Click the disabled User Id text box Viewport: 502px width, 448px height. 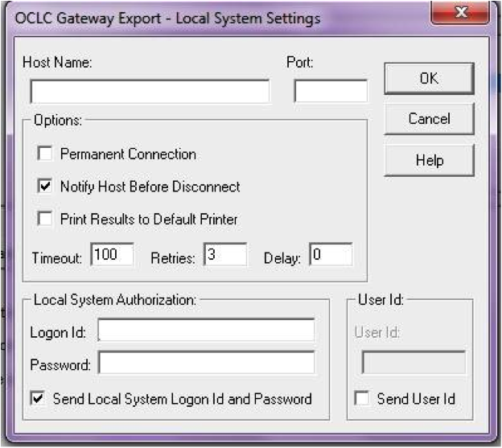414,363
